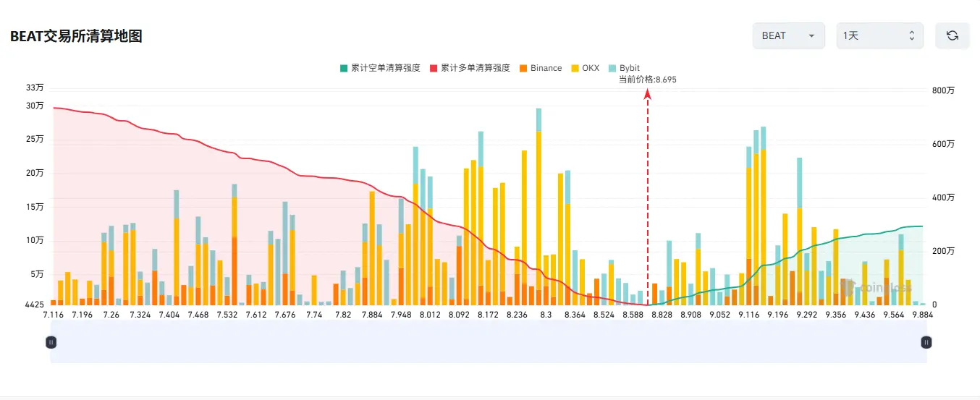Toggle 累计空单清算强度 legend series
This screenshot has height=400, width=980.
point(380,68)
